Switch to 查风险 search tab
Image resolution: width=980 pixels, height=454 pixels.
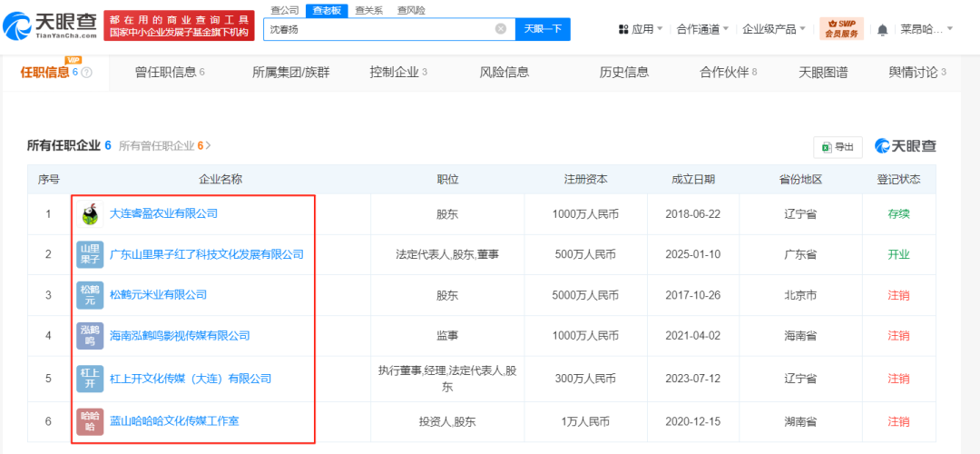pos(411,10)
